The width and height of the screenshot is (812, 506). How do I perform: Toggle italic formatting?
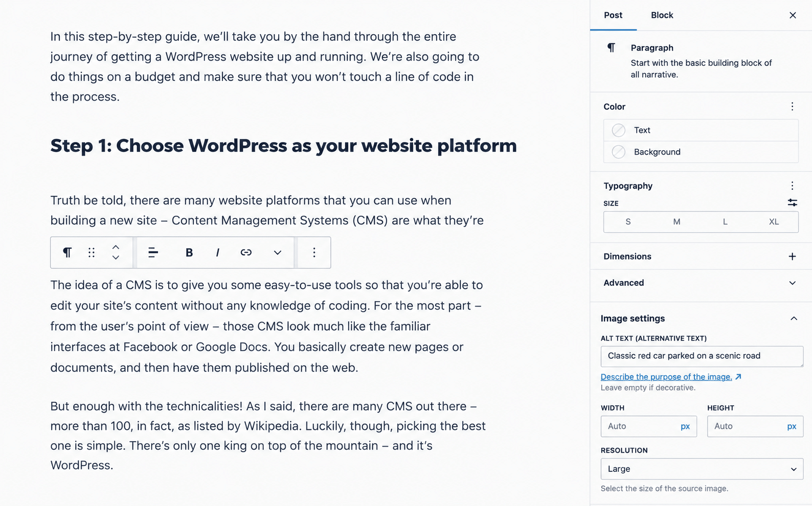(x=217, y=252)
